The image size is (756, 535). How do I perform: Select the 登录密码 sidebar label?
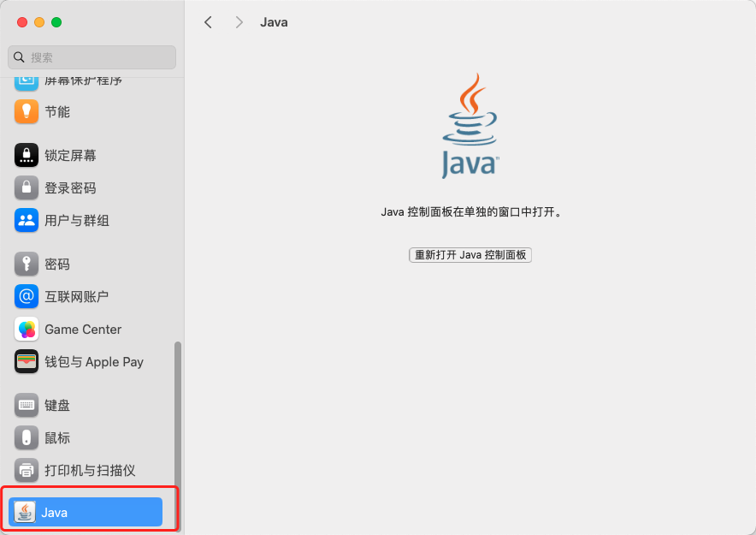click(x=70, y=188)
